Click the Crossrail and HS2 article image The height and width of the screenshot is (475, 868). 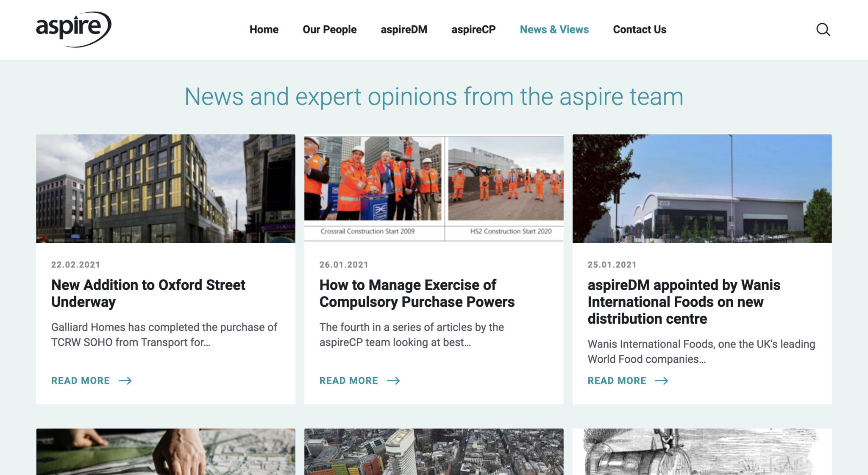434,189
